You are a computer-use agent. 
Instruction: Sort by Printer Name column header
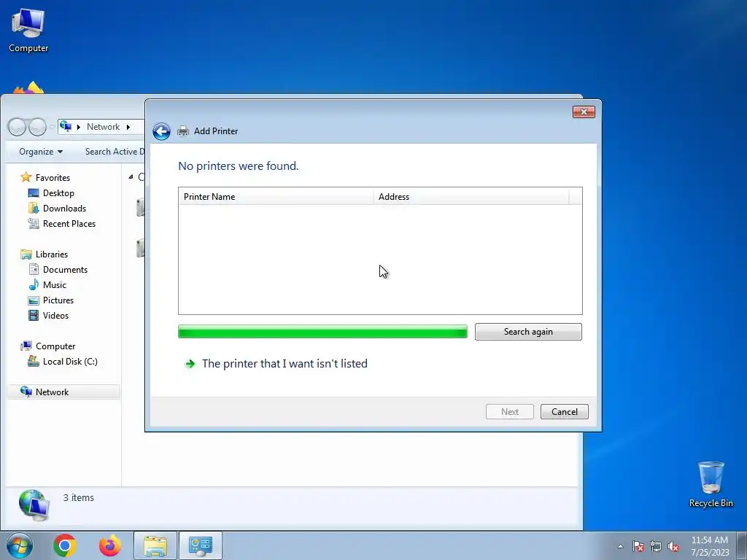pos(276,197)
